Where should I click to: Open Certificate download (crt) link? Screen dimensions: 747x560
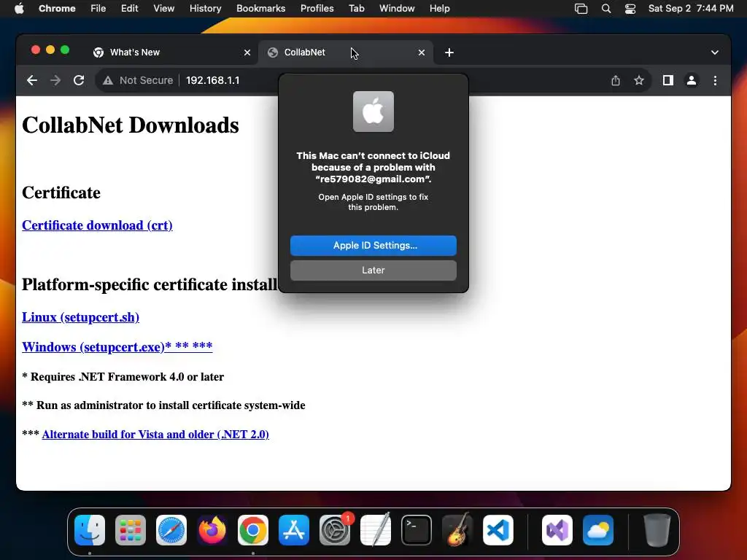tap(97, 225)
